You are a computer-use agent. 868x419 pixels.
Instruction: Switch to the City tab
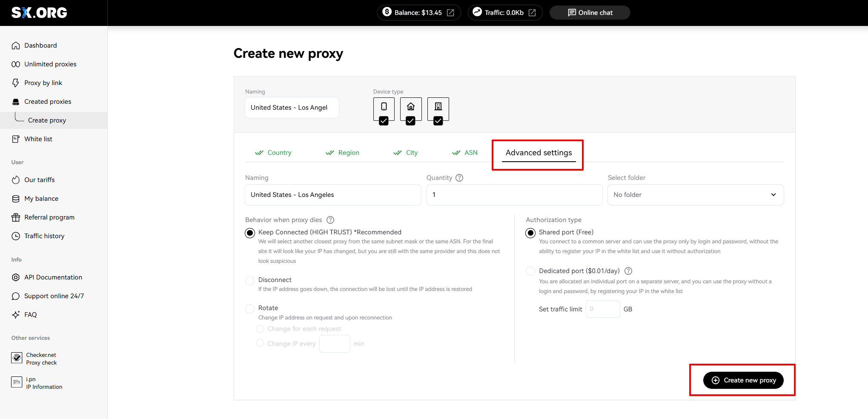click(x=405, y=153)
